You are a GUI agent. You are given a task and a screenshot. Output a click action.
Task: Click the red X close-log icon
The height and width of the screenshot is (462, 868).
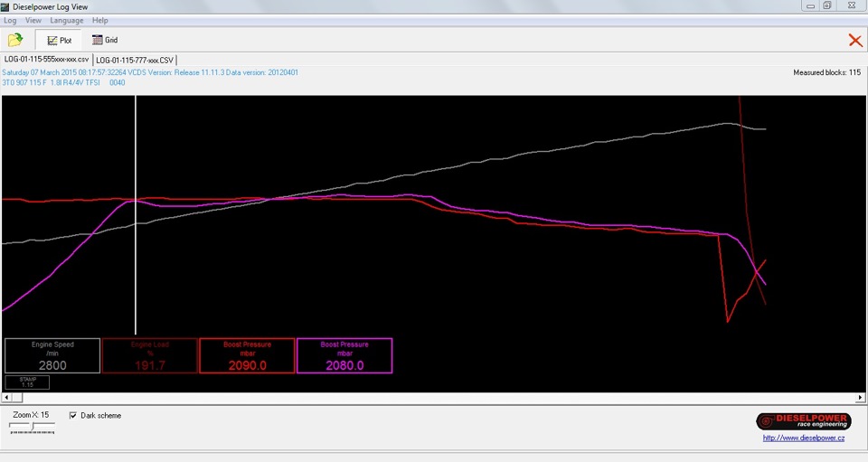tap(855, 40)
